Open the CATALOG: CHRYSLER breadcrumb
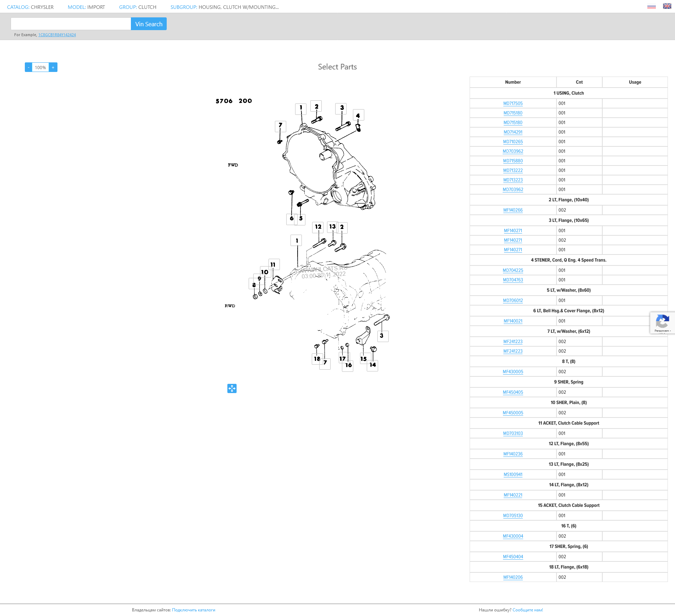This screenshot has width=675, height=616. pos(31,7)
